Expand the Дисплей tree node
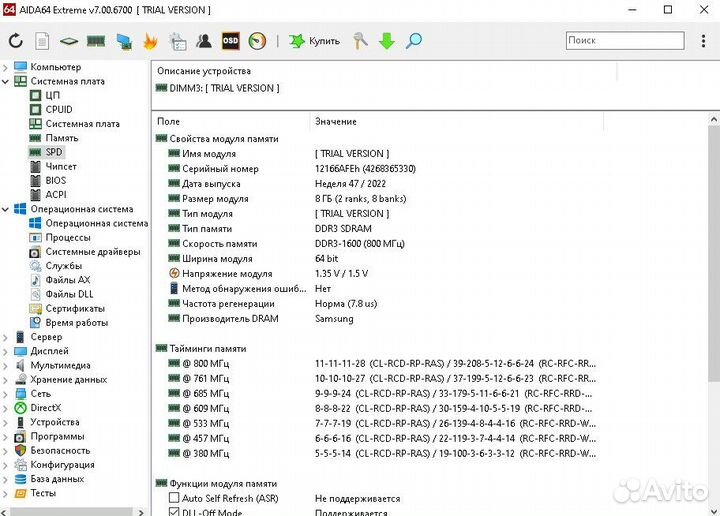This screenshot has width=720, height=516. [6, 352]
